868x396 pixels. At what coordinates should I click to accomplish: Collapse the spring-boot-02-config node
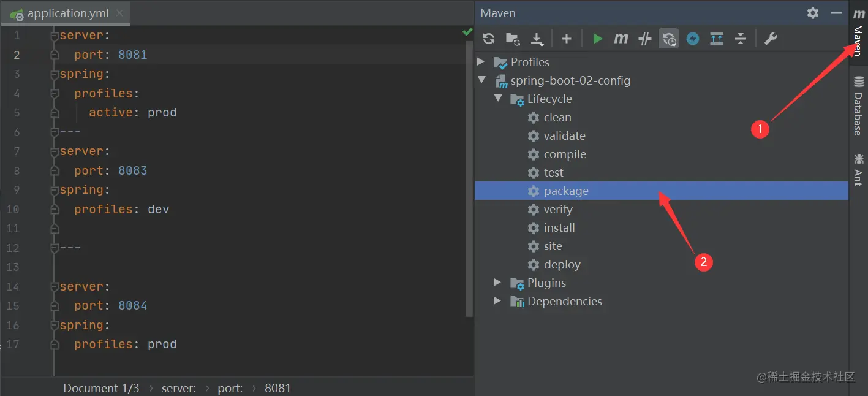point(481,80)
